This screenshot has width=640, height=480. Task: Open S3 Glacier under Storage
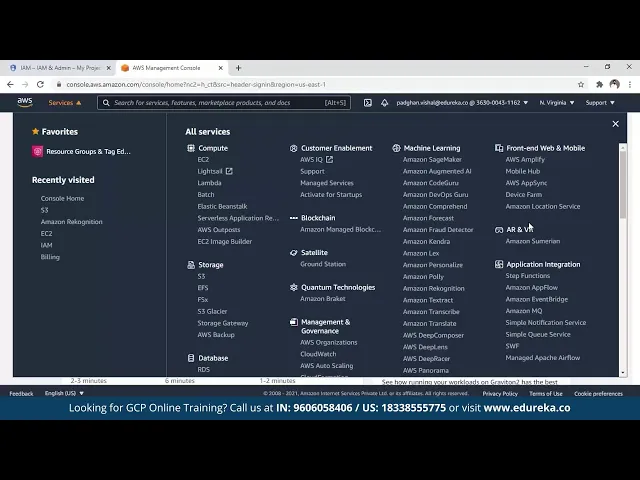(x=212, y=311)
